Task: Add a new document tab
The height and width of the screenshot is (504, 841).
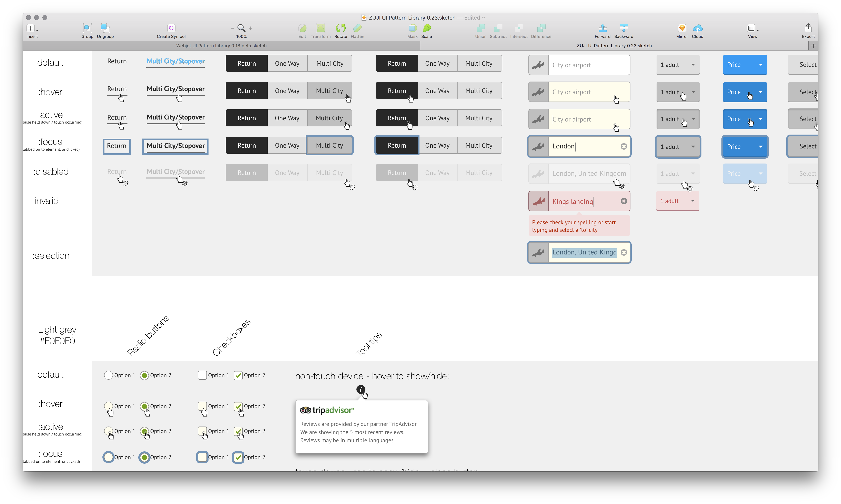Action: (813, 45)
